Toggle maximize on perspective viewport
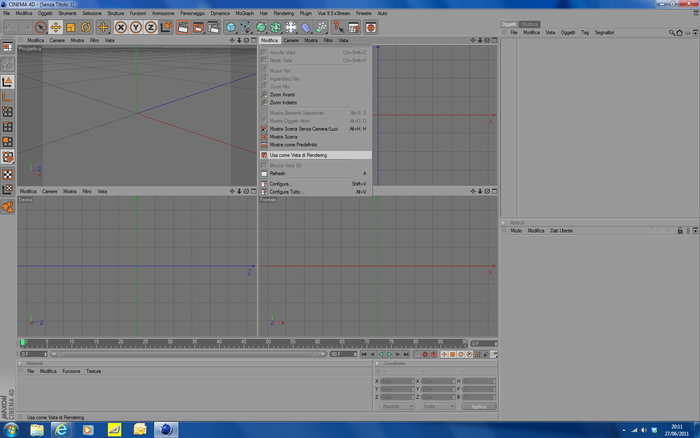 pos(254,41)
